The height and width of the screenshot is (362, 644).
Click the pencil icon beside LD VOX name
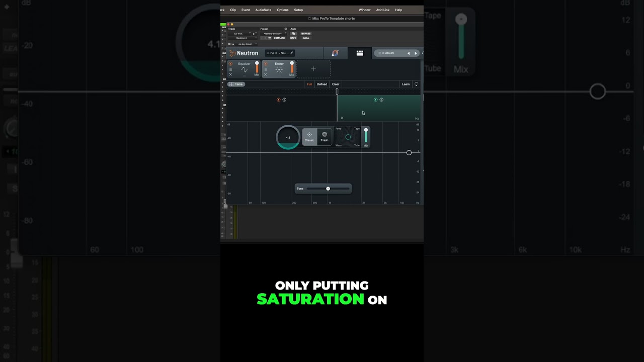pyautogui.click(x=291, y=53)
